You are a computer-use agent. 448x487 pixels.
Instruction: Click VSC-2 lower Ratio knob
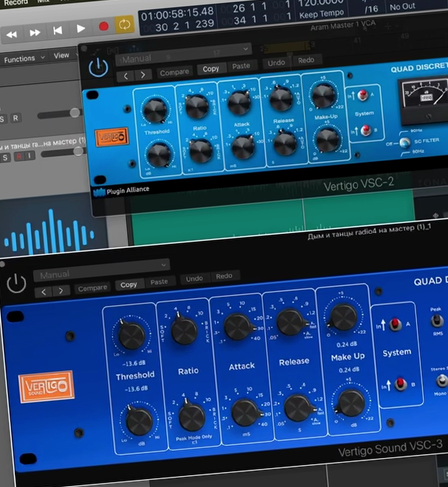(x=201, y=151)
